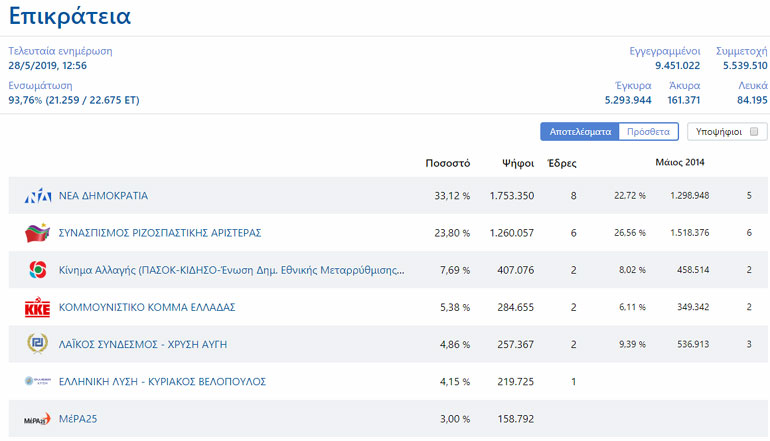
Task: Click the ΣΥΡΙΖΑ party flag logo
Action: click(37, 233)
